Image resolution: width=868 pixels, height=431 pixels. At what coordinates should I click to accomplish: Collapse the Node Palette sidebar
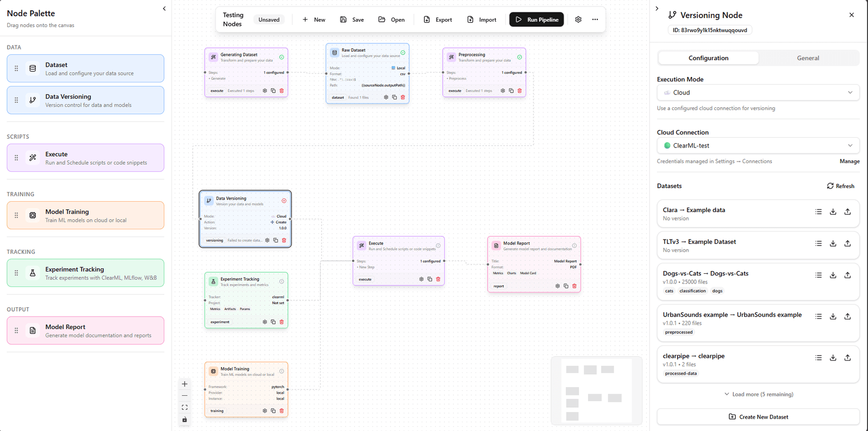pyautogui.click(x=164, y=9)
